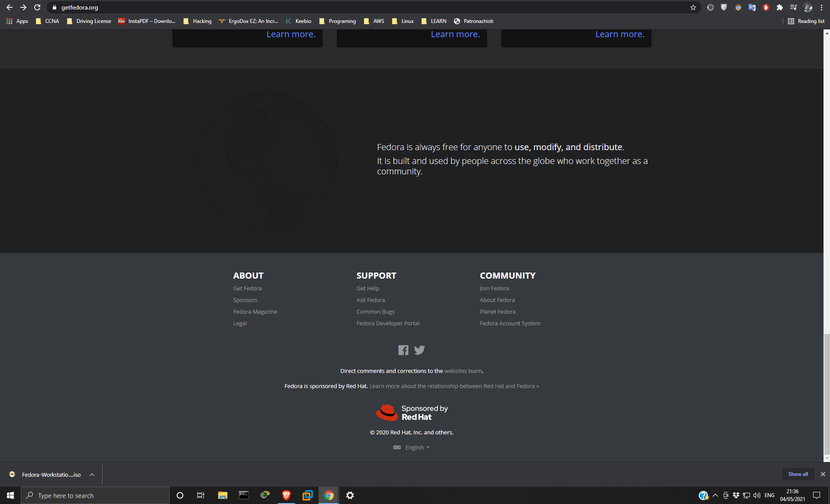Screen dimensions: 830x504
Task: Open the Apps grid shortcut
Action: click(17, 21)
